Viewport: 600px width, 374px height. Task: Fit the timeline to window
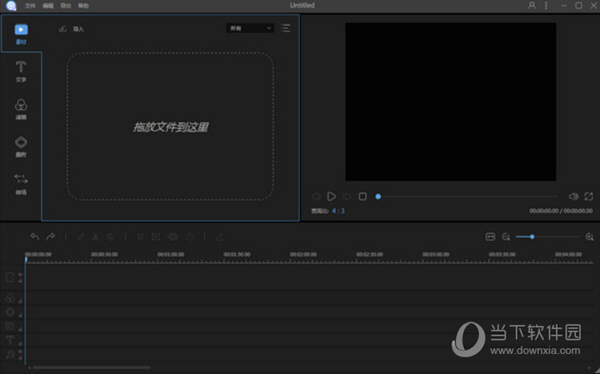coord(490,237)
